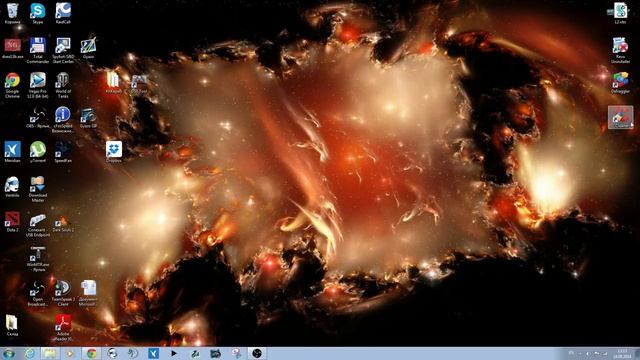Open the OBS icon in the taskbar
640x360 pixels.
tap(256, 353)
